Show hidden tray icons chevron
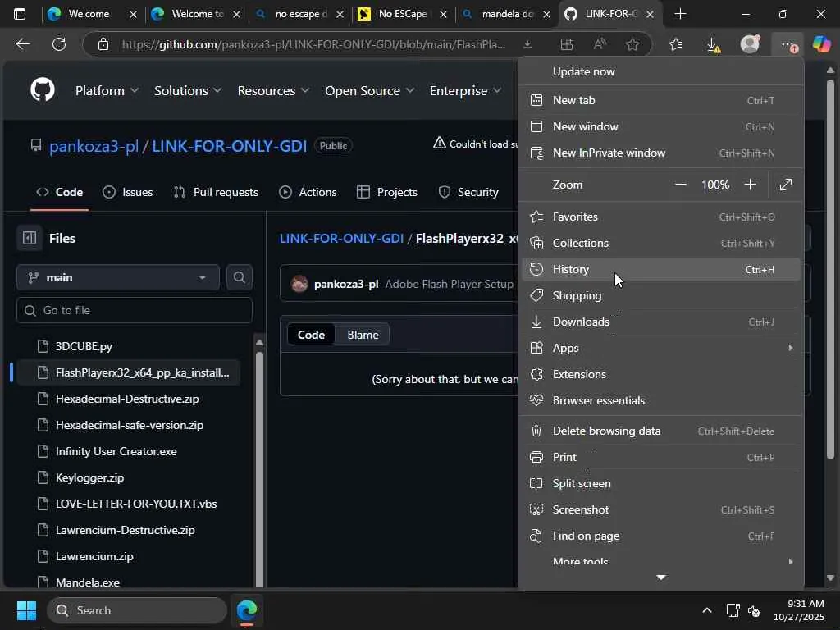840x630 pixels. click(707, 610)
